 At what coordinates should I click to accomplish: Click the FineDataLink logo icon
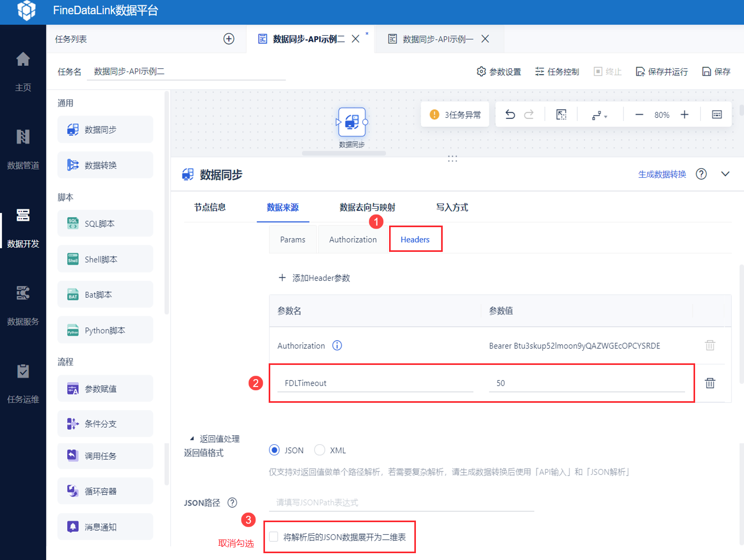[26, 10]
